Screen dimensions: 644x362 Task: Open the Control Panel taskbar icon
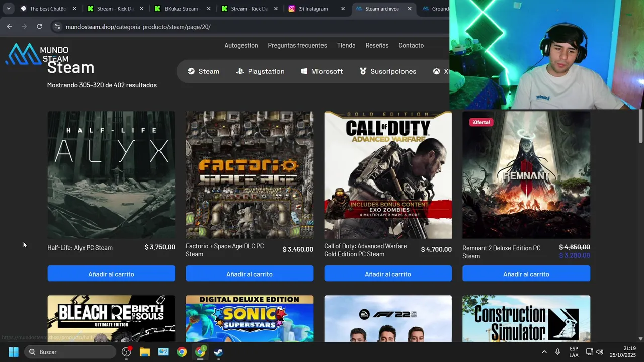click(x=164, y=352)
